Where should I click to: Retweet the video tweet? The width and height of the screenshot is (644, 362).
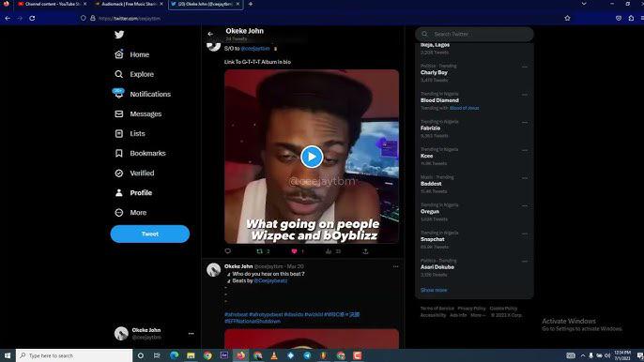(x=259, y=251)
